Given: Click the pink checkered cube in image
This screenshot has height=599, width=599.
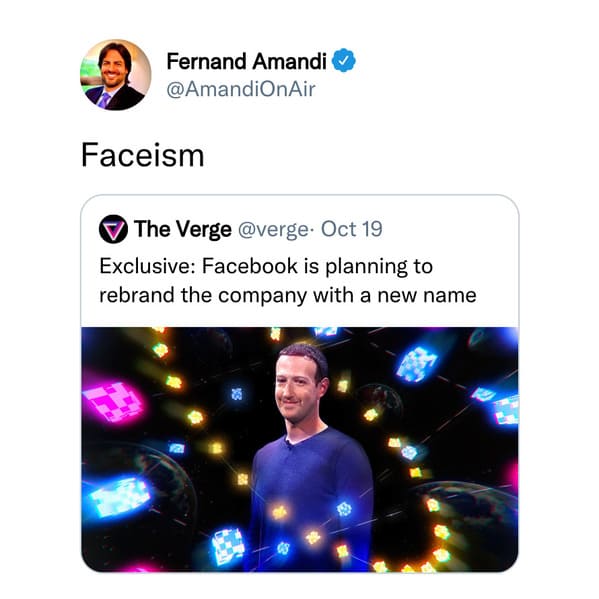Looking at the screenshot, I should pos(113,401).
